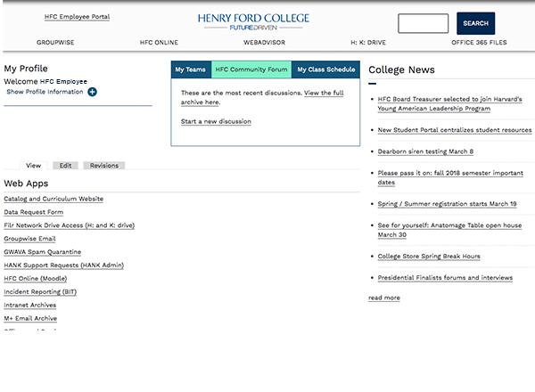Expand Show Profile Information plus icon
The image size is (535, 392).
pos(92,92)
